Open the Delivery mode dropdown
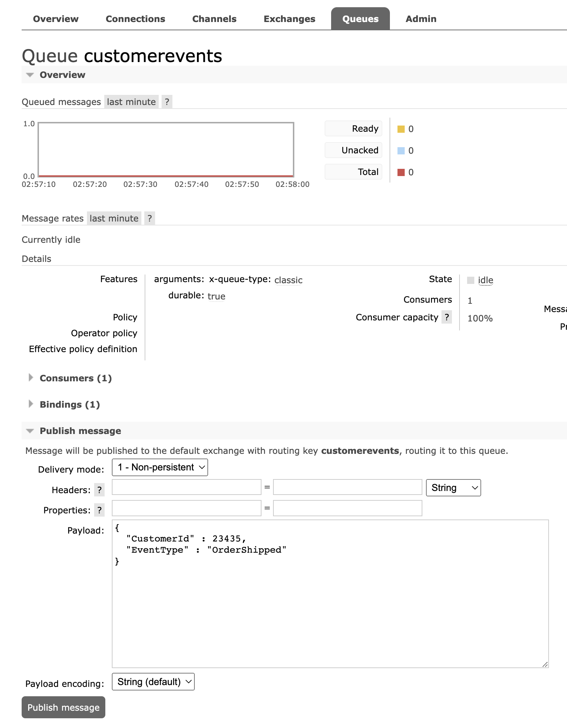This screenshot has height=728, width=567. [160, 467]
